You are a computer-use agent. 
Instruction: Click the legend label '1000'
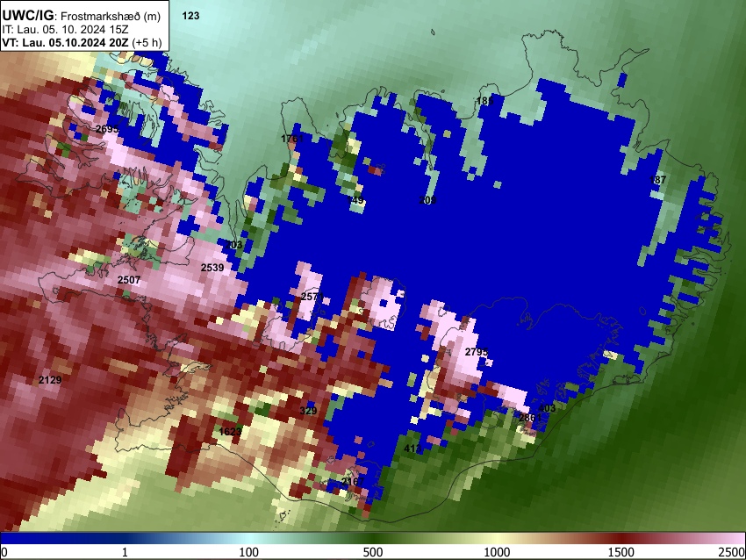[x=497, y=552]
